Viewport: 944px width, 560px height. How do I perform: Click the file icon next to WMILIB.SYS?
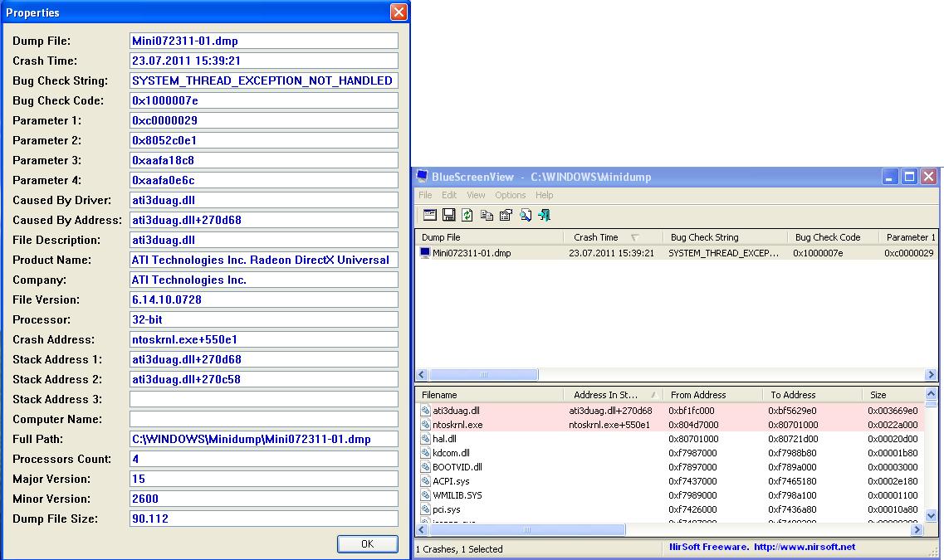pyautogui.click(x=426, y=495)
